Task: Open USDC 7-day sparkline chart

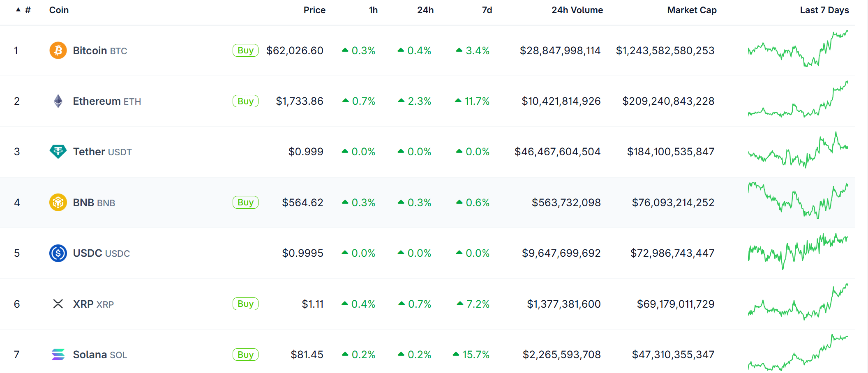Action: click(x=798, y=251)
